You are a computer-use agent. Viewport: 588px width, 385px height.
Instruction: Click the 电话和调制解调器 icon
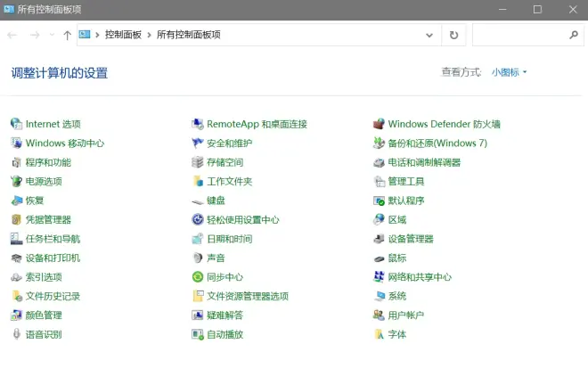pyautogui.click(x=379, y=162)
